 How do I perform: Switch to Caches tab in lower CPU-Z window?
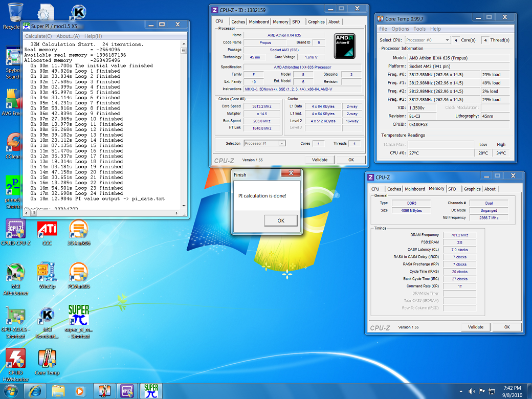[394, 189]
